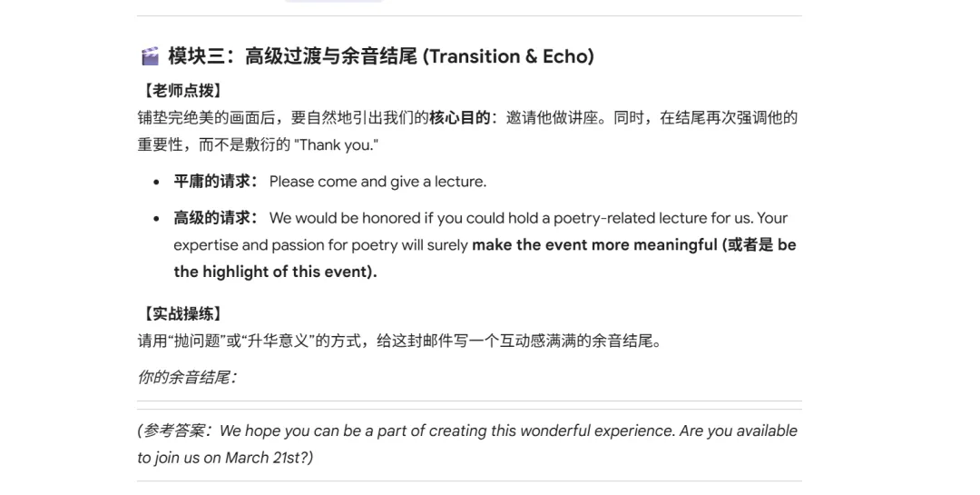Click the heading 模块三：高级过渡与余音结尾
Viewport: 980px width, 495px height.
[x=292, y=56]
